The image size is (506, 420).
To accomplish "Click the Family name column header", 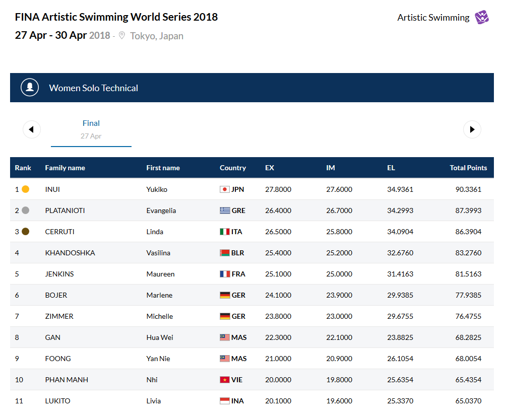I will 65,168.
